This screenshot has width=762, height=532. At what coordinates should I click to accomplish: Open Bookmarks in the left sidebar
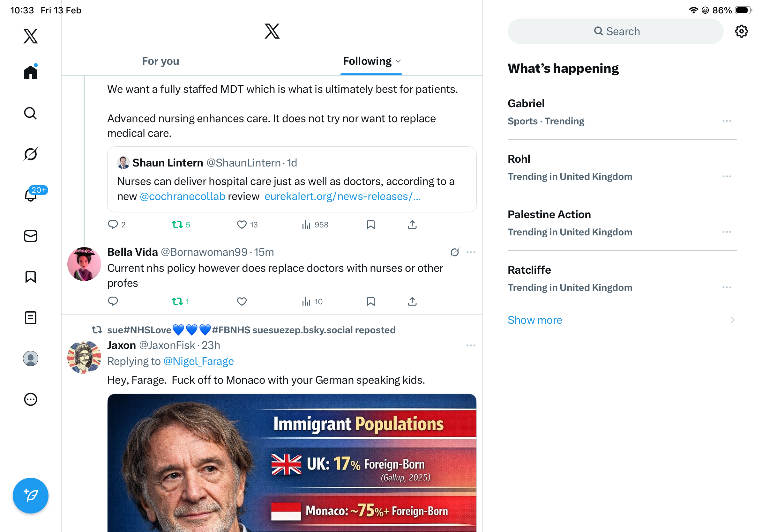point(31,277)
